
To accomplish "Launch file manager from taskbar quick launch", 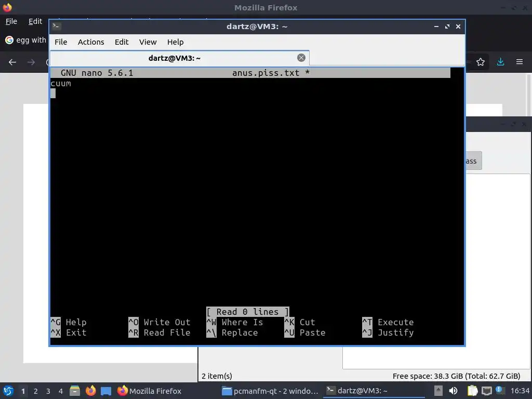I will pyautogui.click(x=75, y=391).
